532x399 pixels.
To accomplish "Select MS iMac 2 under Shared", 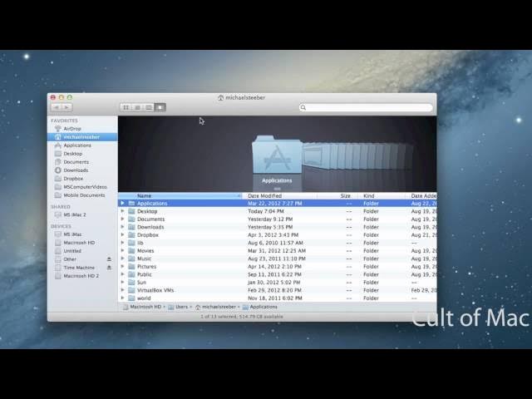I will coord(74,214).
